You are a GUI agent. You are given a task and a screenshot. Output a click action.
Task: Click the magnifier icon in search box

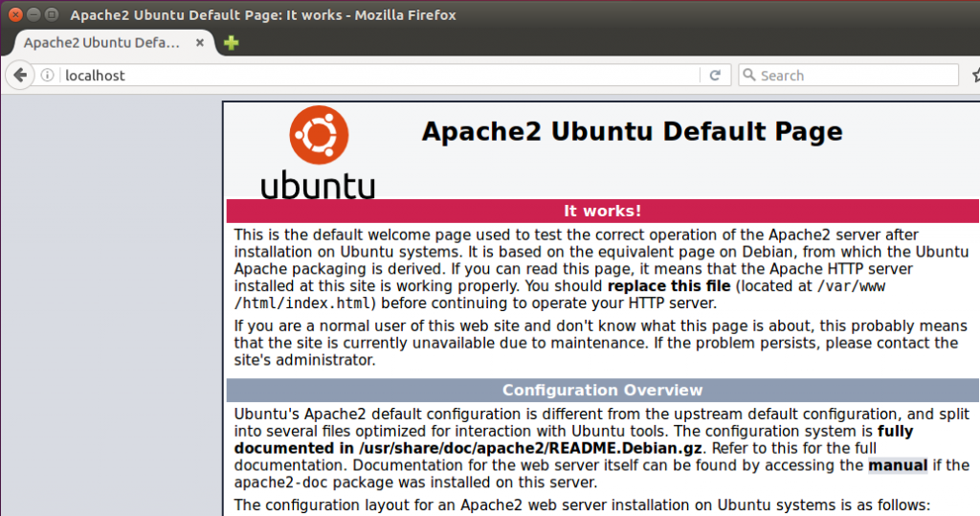tap(749, 76)
